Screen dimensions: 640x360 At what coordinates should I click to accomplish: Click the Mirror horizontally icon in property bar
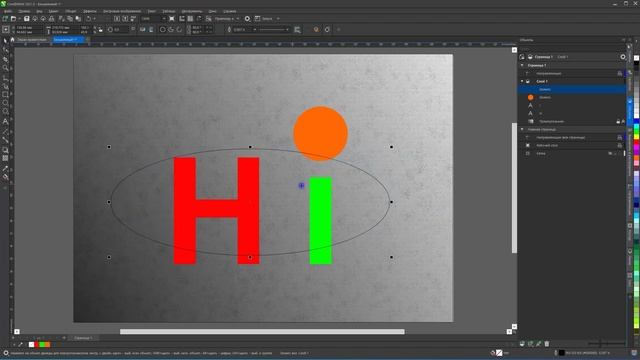(142, 29)
